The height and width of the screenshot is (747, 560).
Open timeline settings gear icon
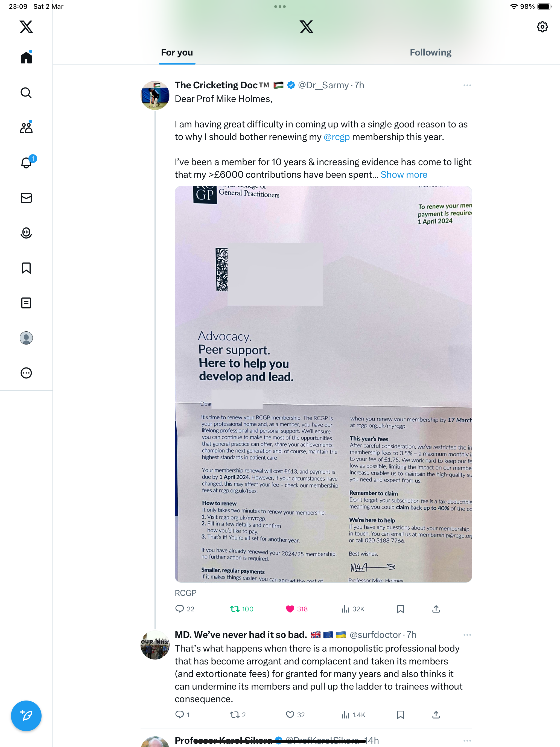pyautogui.click(x=542, y=27)
